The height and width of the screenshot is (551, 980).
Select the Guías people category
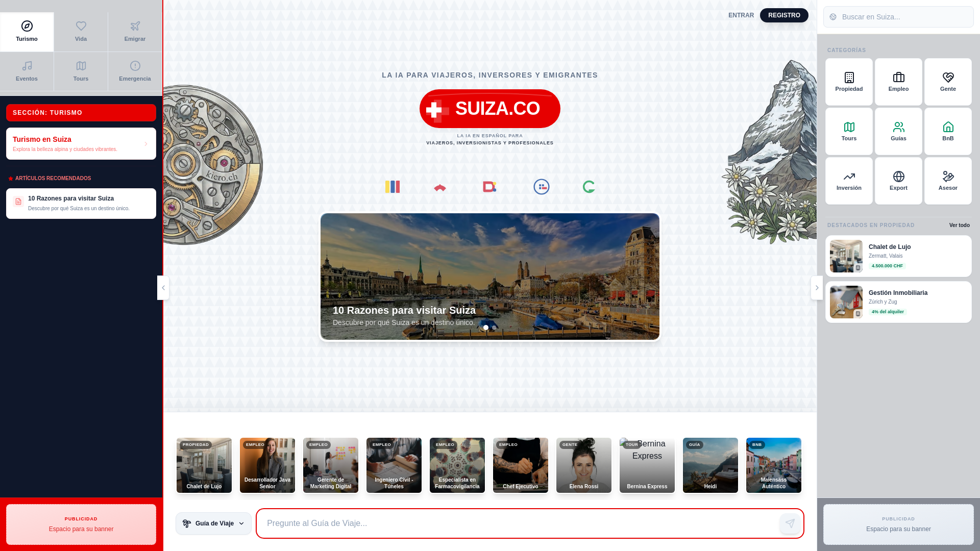(x=898, y=131)
